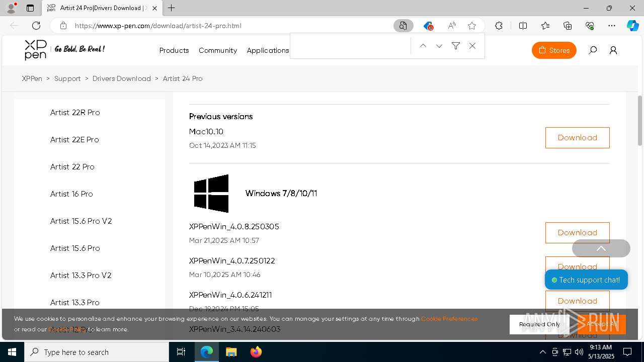Click the taskbar search box
The height and width of the screenshot is (362, 644).
[x=97, y=352]
